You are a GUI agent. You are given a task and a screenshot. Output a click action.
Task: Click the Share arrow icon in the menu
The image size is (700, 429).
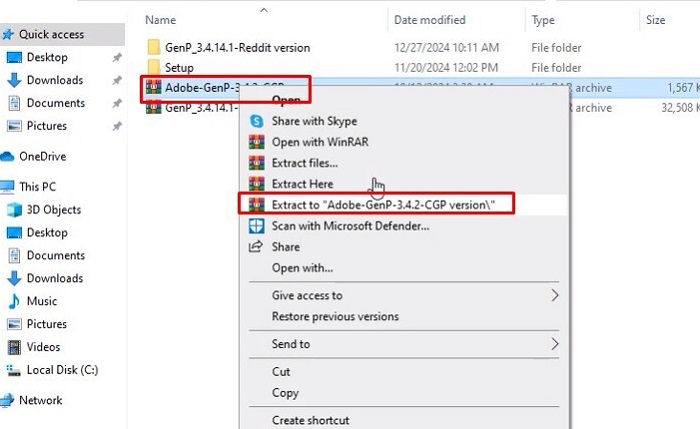coord(256,246)
